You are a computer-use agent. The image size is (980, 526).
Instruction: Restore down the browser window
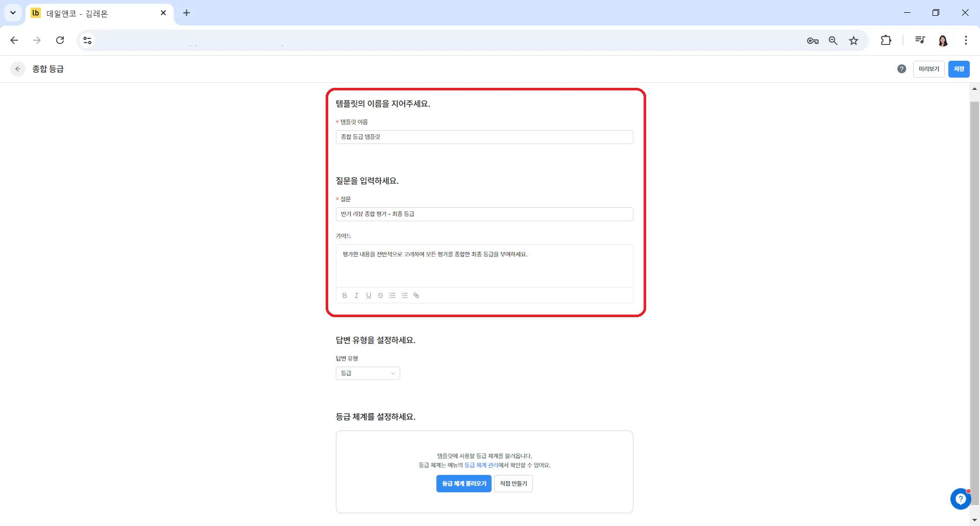pyautogui.click(x=936, y=13)
